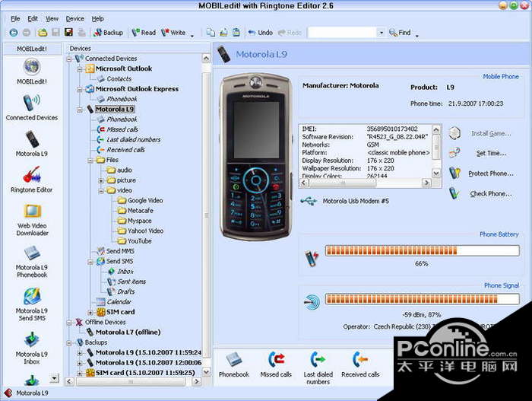Viewport: 532px width, 401px height.
Task: Click the paste clipboard toolbar icon
Action: pos(236,32)
